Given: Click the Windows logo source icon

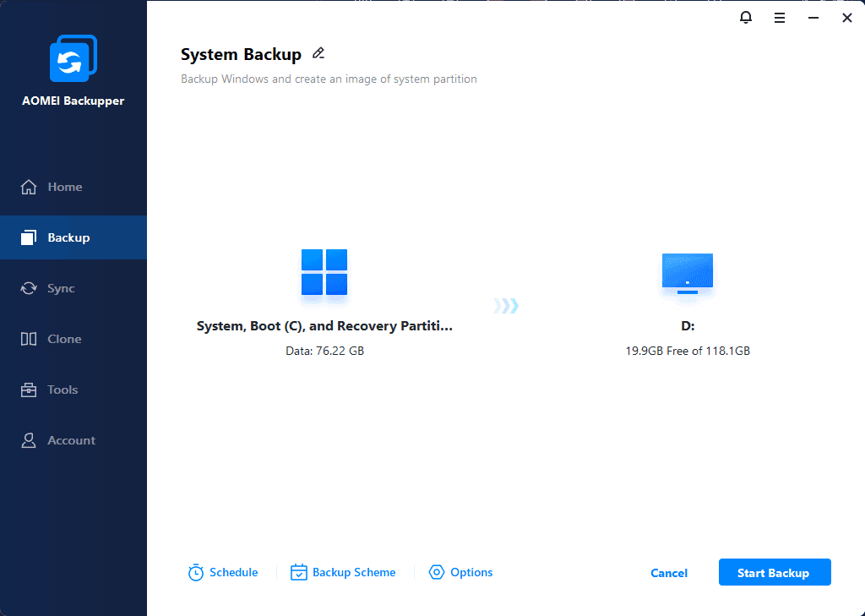Looking at the screenshot, I should (x=324, y=272).
